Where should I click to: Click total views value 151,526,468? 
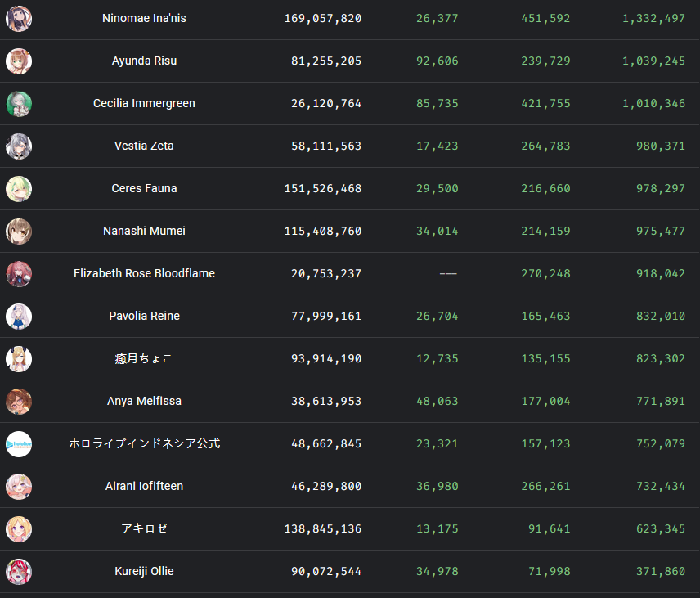323,188
